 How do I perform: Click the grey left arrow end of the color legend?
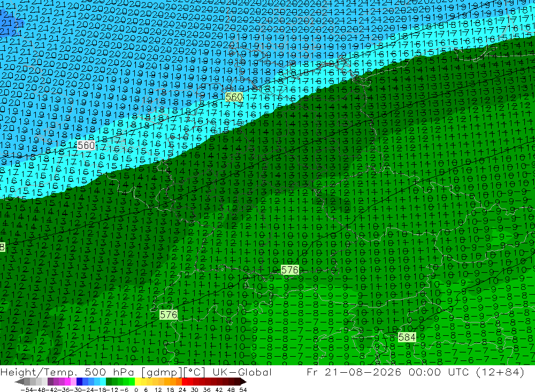[19, 381]
